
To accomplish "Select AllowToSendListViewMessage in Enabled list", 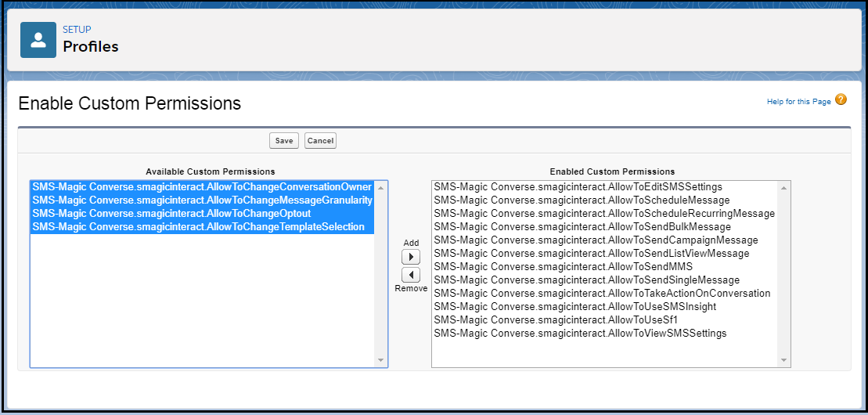I will [x=604, y=253].
